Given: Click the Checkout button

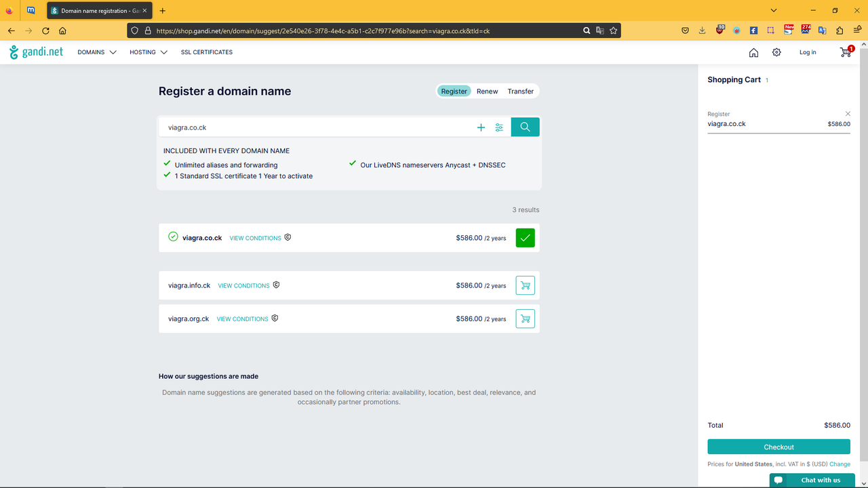Looking at the screenshot, I should pyautogui.click(x=778, y=447).
